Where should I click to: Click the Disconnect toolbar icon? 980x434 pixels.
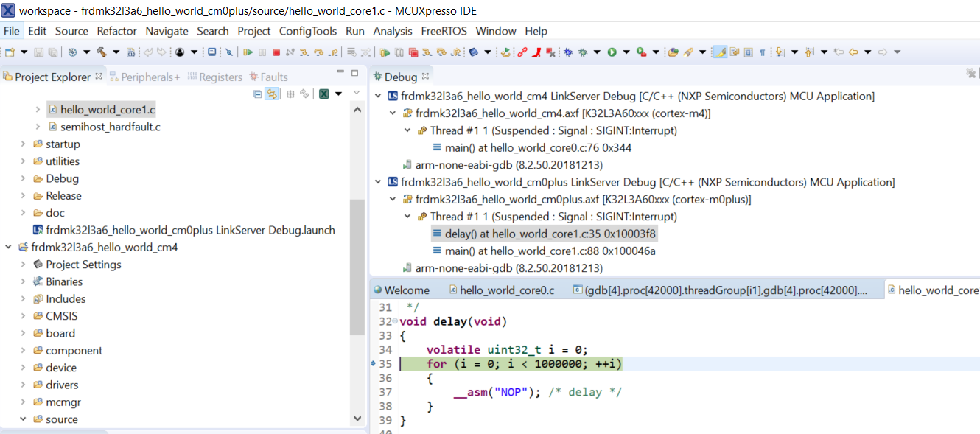tap(290, 52)
